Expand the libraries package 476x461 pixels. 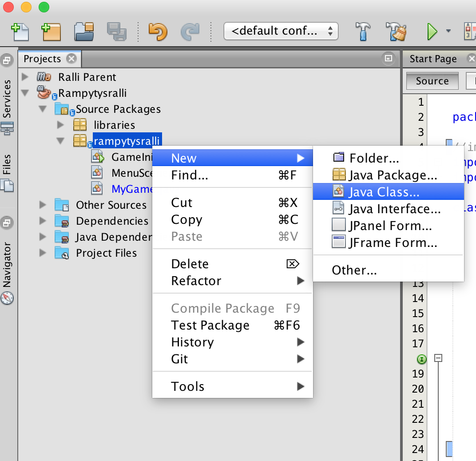60,125
